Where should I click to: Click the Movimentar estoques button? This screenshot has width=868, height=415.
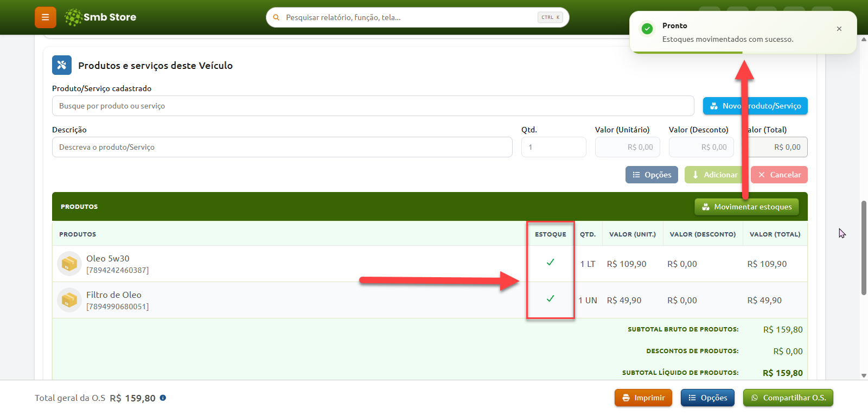pos(746,207)
